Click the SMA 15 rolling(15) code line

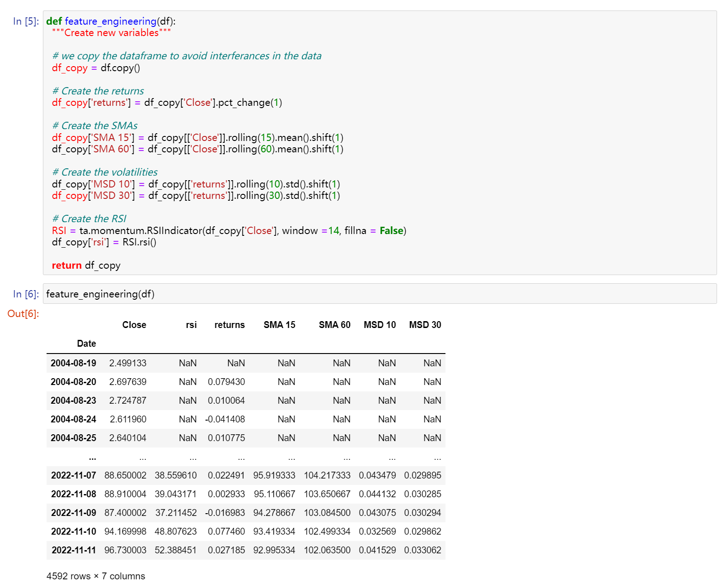(198, 138)
